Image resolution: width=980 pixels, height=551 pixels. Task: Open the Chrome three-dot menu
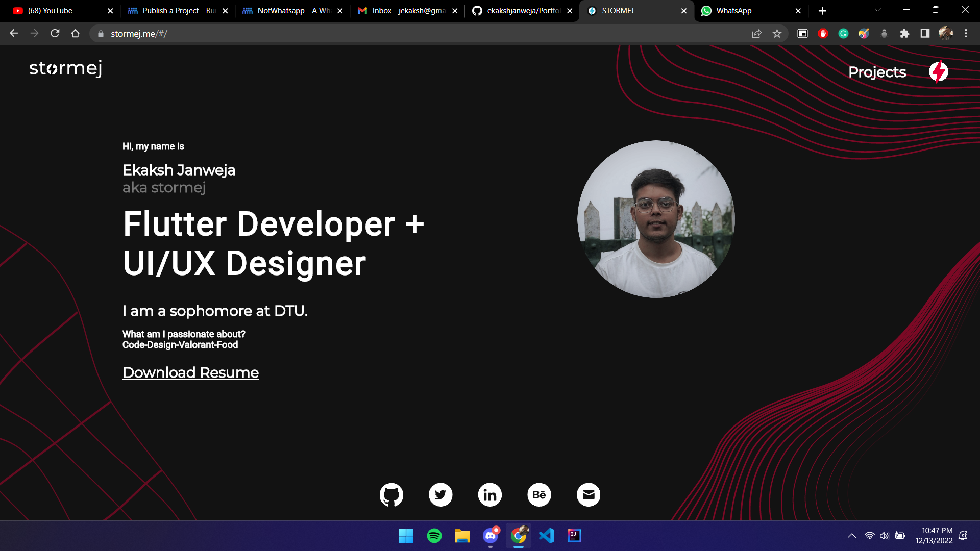tap(966, 34)
